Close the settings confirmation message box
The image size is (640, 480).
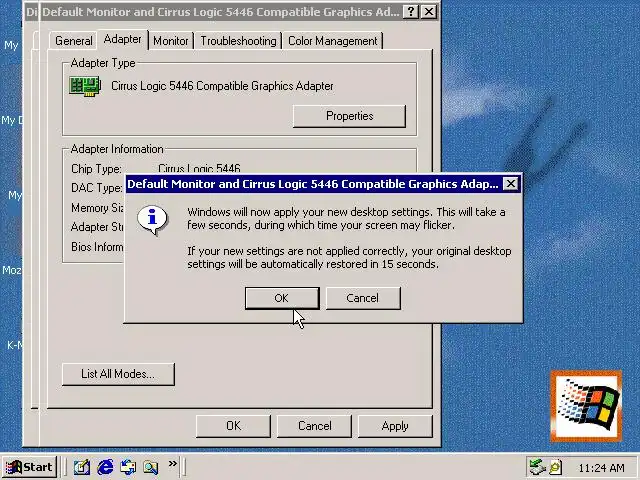511,184
